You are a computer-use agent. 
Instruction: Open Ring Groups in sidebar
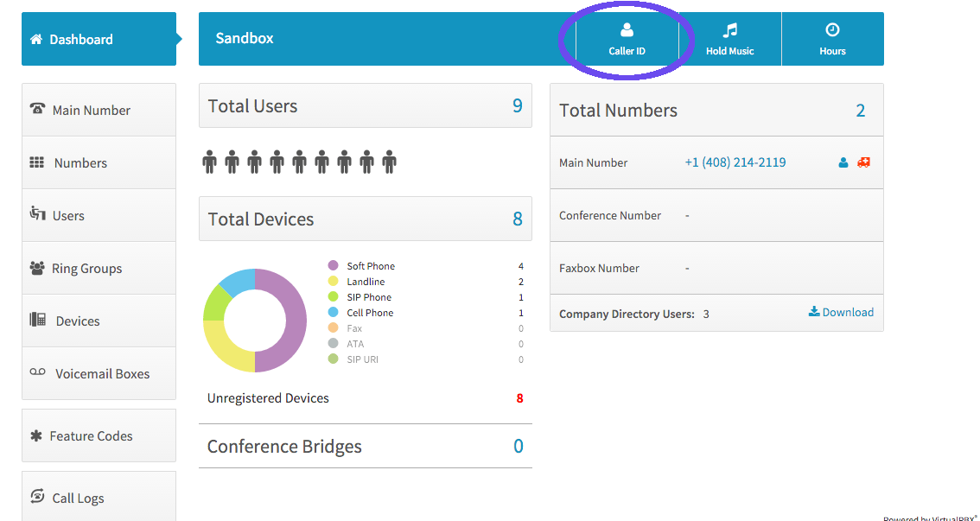86,268
